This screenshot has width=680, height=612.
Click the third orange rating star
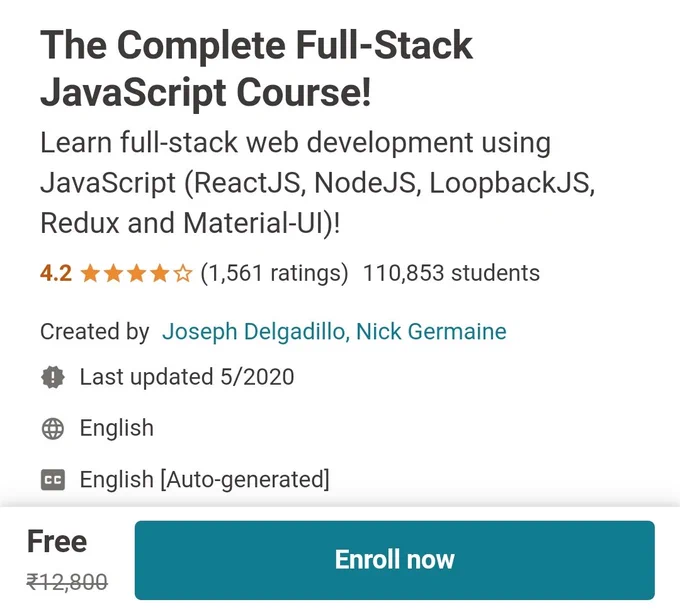(137, 274)
